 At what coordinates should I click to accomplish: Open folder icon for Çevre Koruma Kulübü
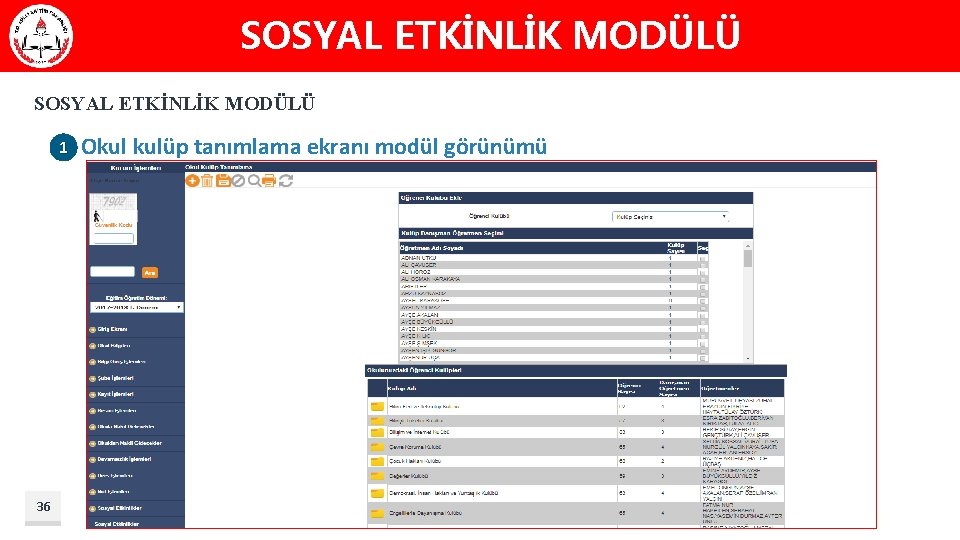coord(377,447)
